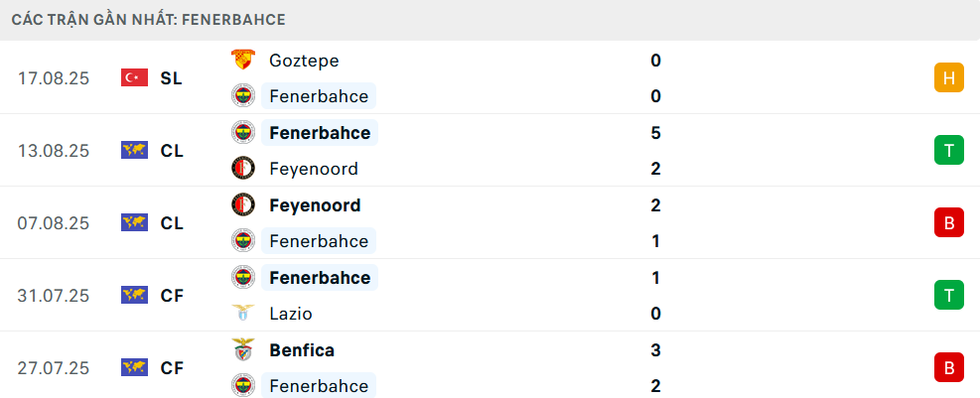This screenshot has width=980, height=398.
Task: Click the orange H draw result badge
Action: (948, 77)
